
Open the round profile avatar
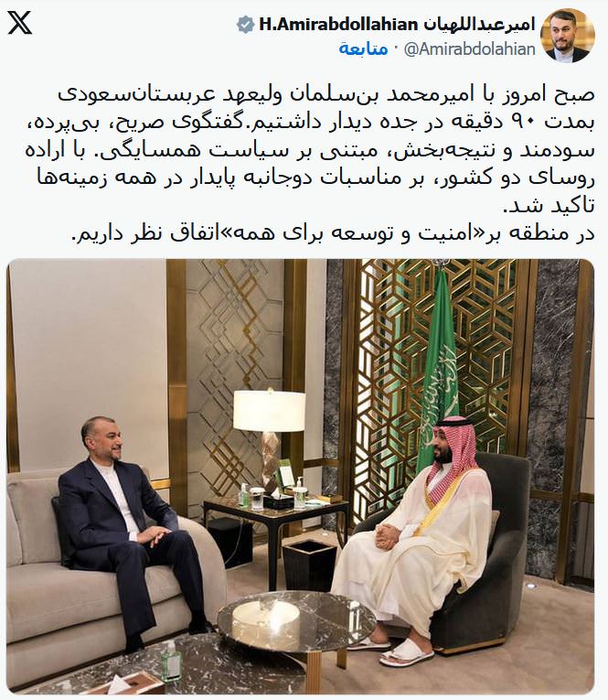(568, 36)
